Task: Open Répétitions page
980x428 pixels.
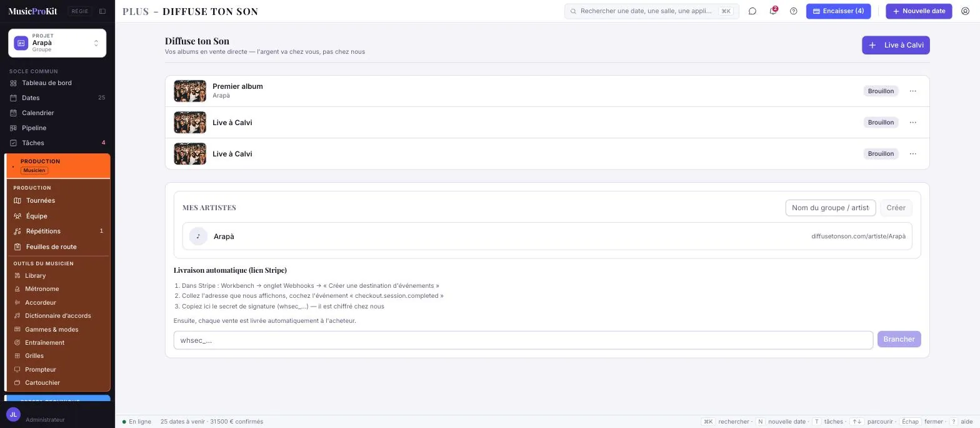Action: pos(59,232)
